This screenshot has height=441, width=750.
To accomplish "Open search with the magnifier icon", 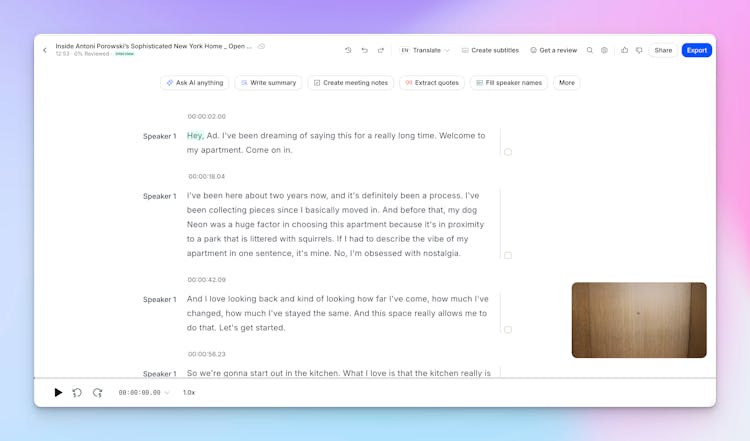I will click(x=590, y=50).
